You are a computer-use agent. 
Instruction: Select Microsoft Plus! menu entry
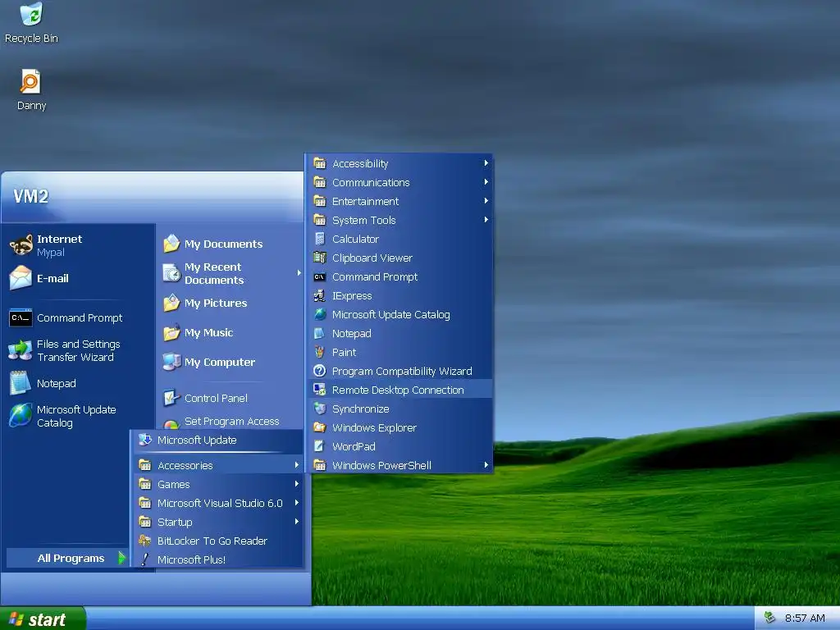(x=217, y=559)
